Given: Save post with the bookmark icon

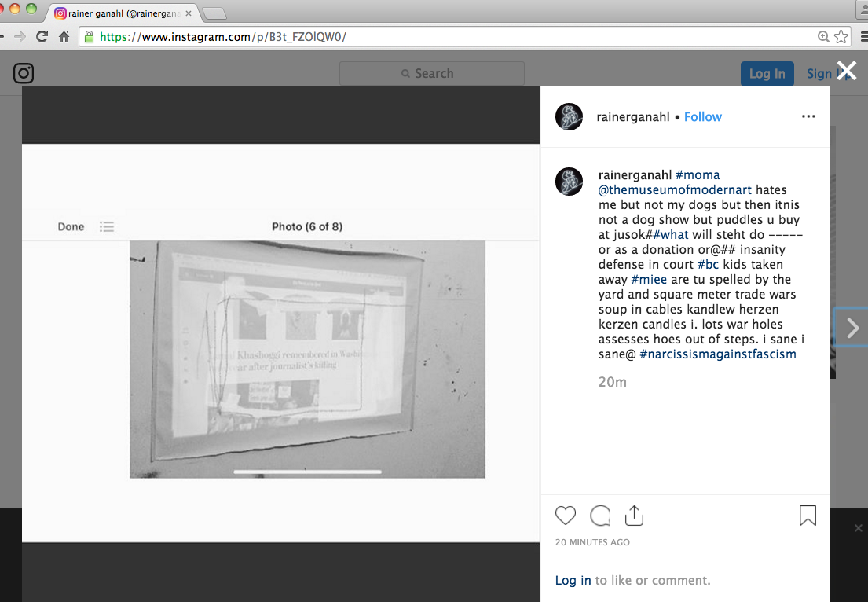Looking at the screenshot, I should pos(808,516).
